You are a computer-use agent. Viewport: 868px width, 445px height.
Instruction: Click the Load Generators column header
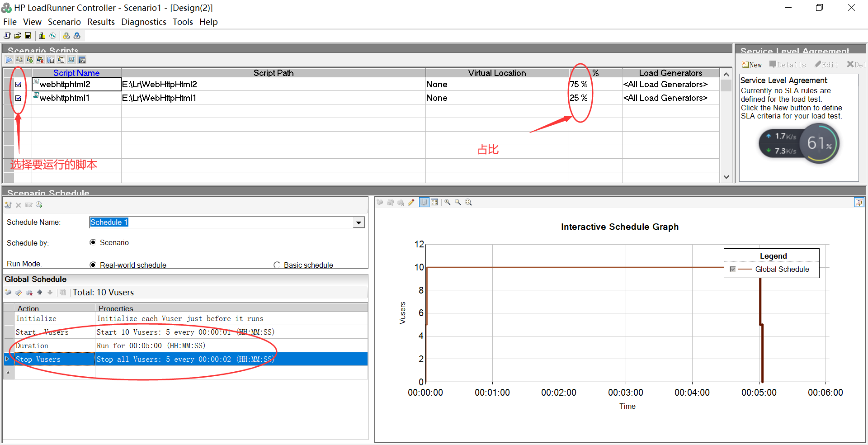click(670, 73)
